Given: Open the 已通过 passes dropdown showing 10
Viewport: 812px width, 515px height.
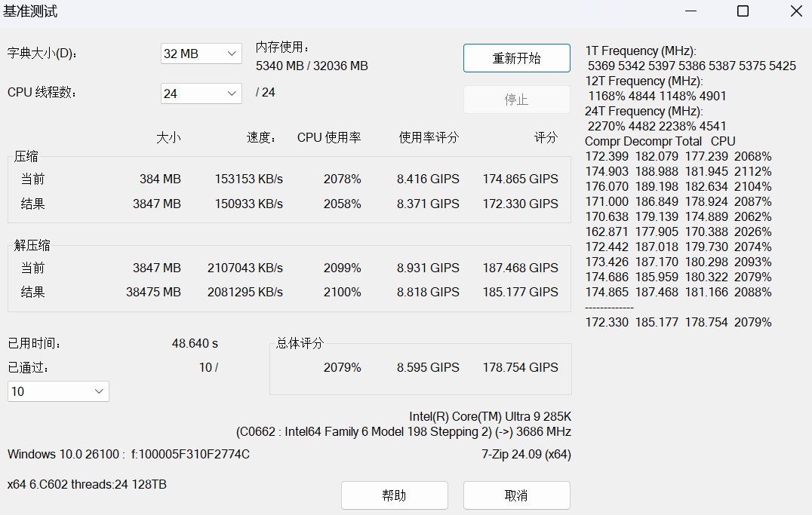Looking at the screenshot, I should tap(57, 391).
